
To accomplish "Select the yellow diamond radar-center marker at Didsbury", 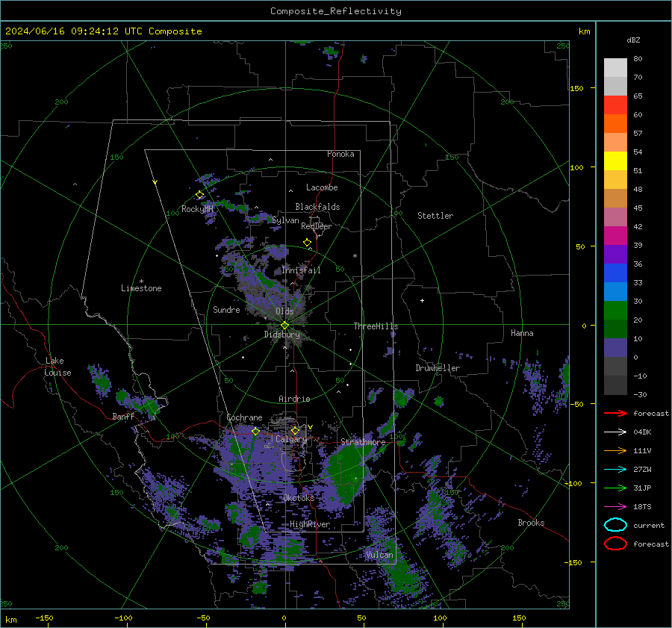I will pos(284,326).
